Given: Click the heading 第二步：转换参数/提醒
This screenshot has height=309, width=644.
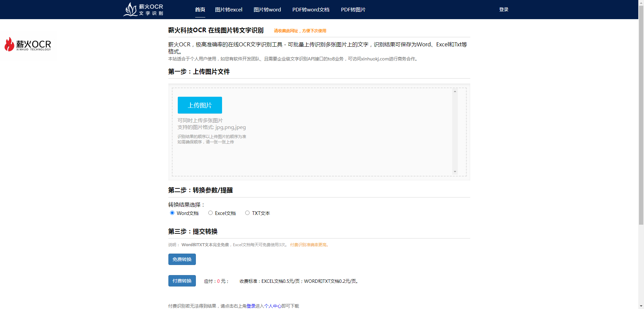Looking at the screenshot, I should 200,190.
